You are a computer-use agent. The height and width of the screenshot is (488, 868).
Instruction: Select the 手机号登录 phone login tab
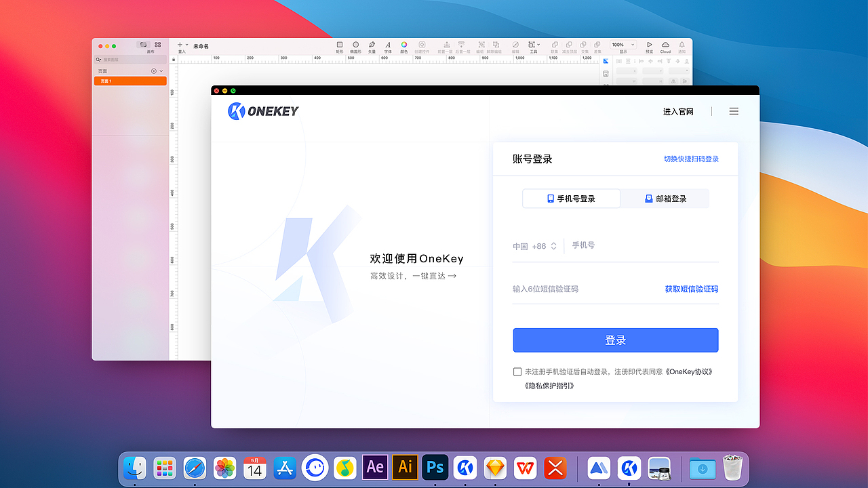click(x=570, y=198)
